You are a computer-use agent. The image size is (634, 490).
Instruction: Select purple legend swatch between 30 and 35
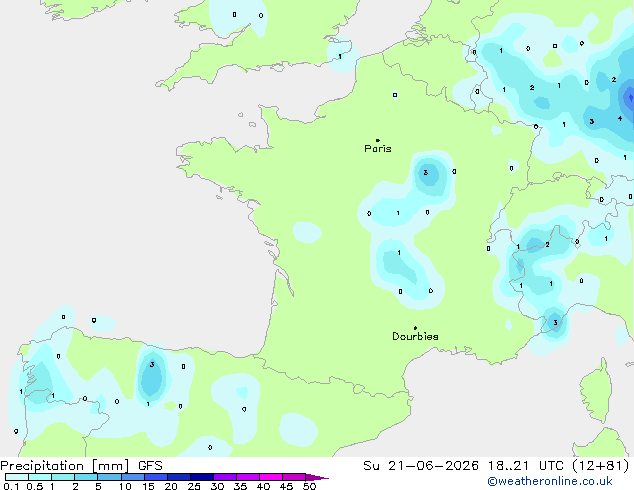click(x=225, y=477)
